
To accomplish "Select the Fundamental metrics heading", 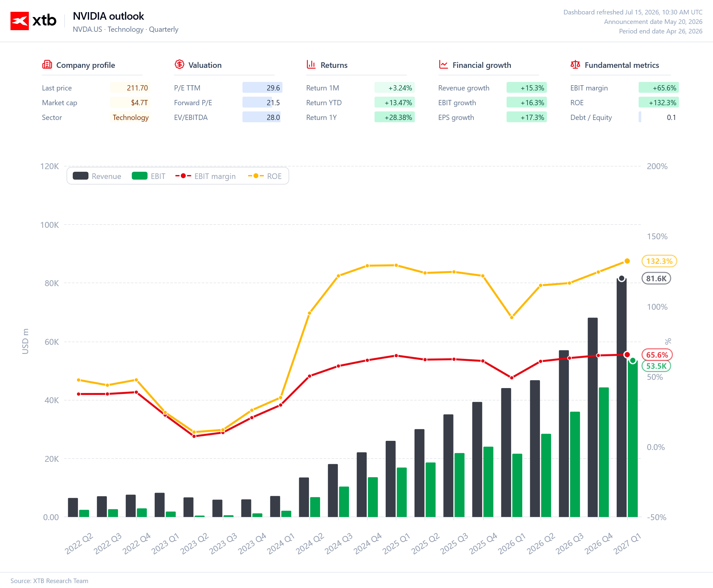I will pos(622,65).
